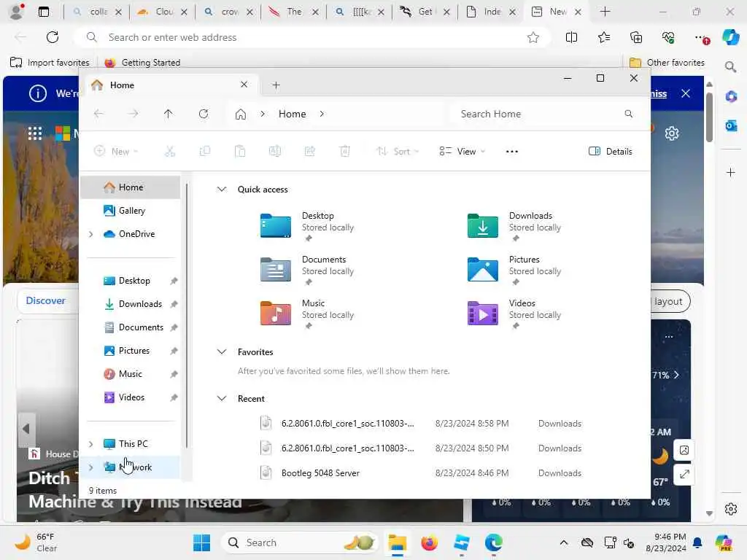Open Firefox from the taskbar
747x560 pixels.
click(x=429, y=542)
